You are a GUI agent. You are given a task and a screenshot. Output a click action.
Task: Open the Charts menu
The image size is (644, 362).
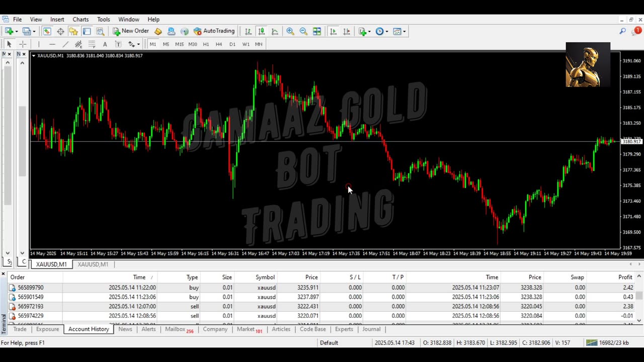coord(80,19)
